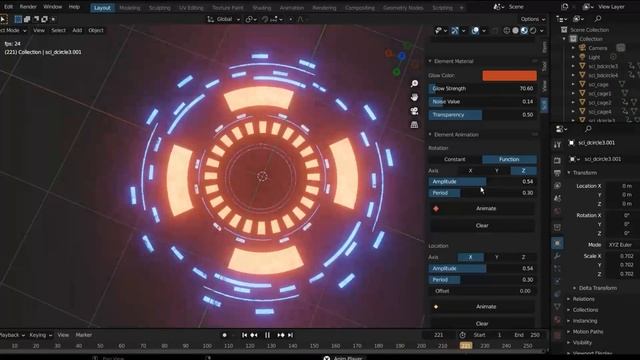Set rotation axis to Y

[497, 171]
